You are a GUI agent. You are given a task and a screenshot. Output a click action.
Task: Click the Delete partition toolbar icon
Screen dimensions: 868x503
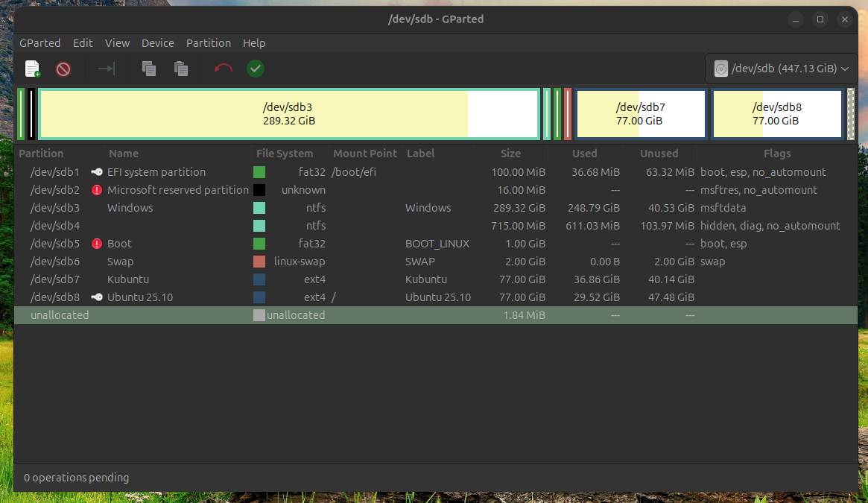(63, 69)
